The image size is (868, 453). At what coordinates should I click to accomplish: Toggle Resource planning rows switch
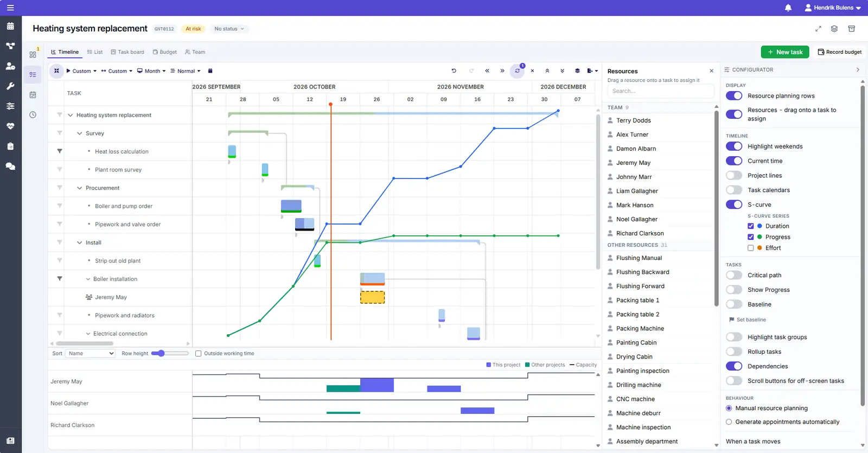click(x=734, y=95)
